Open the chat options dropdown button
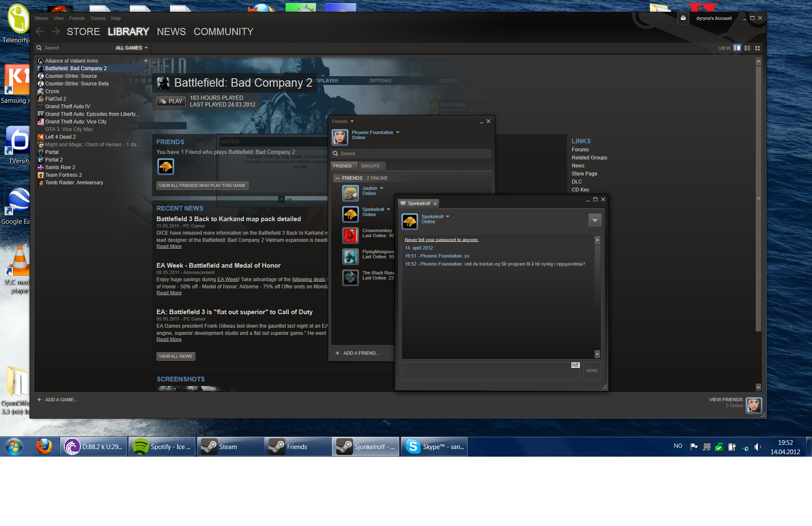 pos(595,220)
